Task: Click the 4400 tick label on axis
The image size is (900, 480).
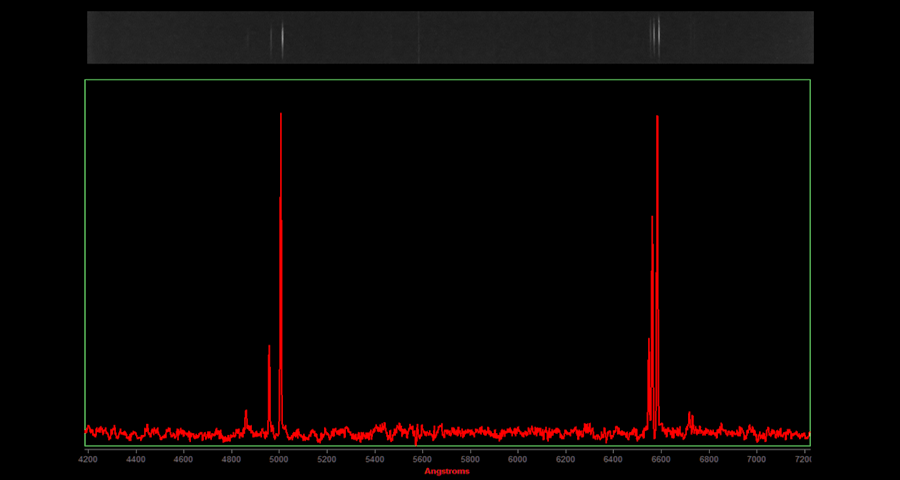Action: click(x=136, y=459)
